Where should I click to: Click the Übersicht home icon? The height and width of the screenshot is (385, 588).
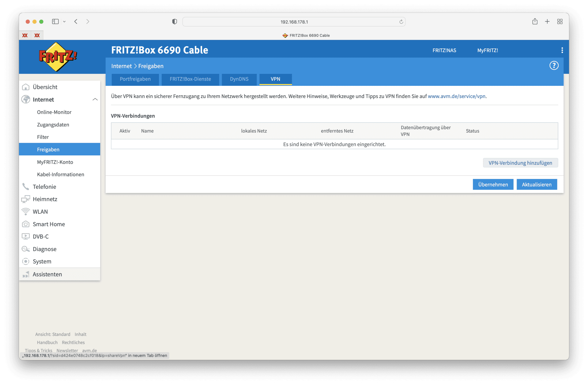point(26,87)
